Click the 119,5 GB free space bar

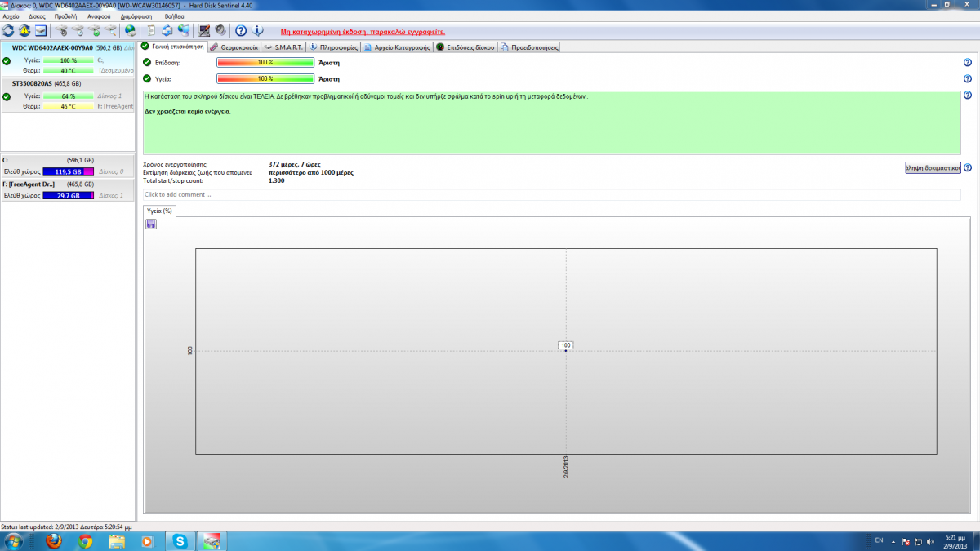coord(69,171)
